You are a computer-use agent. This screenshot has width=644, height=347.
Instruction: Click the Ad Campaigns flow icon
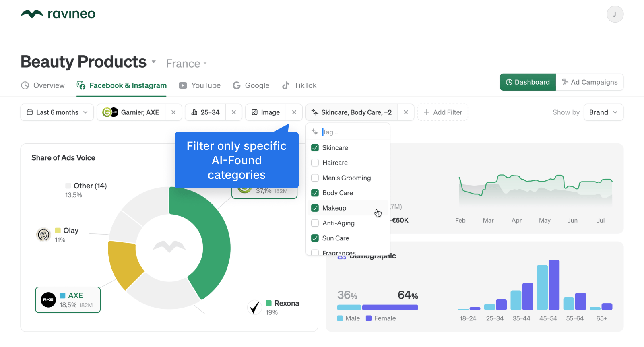tap(565, 82)
